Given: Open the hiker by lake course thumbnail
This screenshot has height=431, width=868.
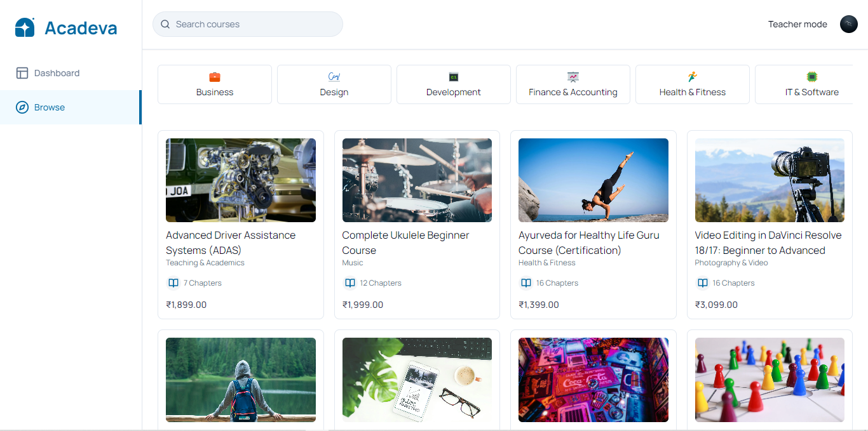Looking at the screenshot, I should [241, 380].
